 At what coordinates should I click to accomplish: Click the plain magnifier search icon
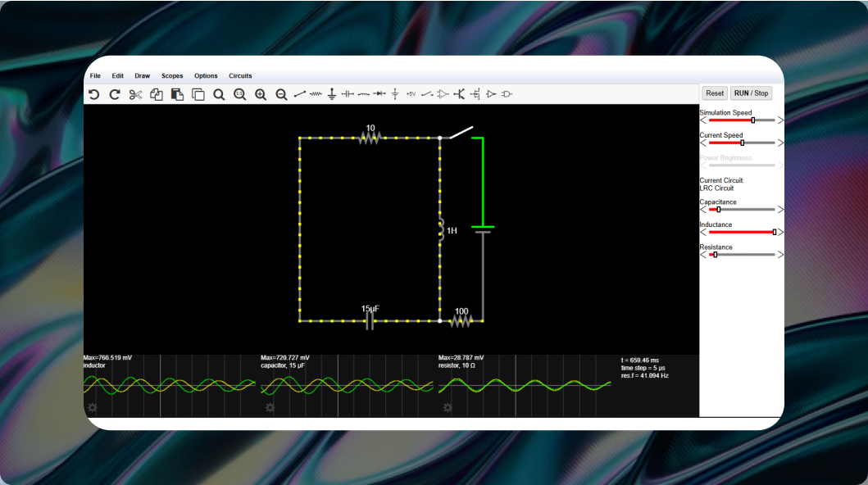coord(219,94)
